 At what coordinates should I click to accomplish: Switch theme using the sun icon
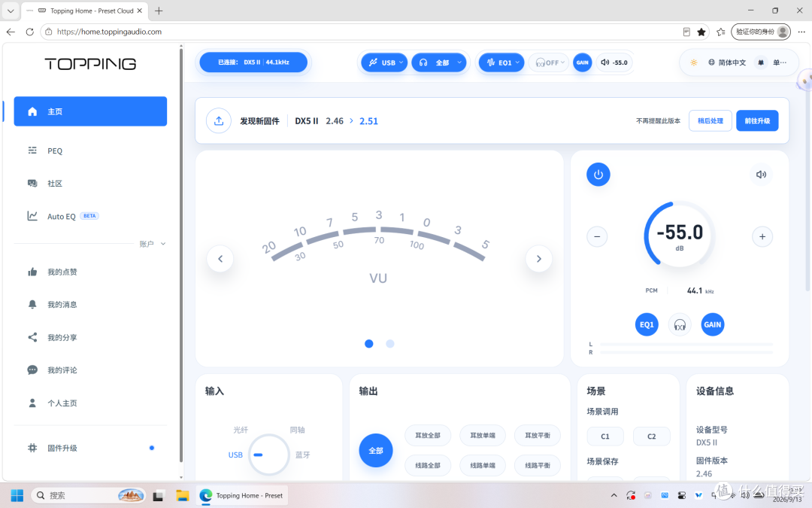point(693,62)
